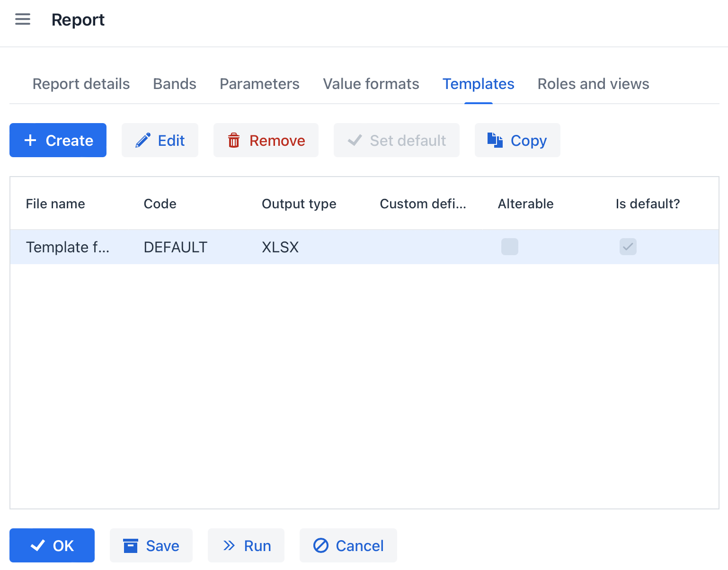Screen dimensions: 728x570
Task: Select the Value formats tab
Action: click(x=371, y=84)
